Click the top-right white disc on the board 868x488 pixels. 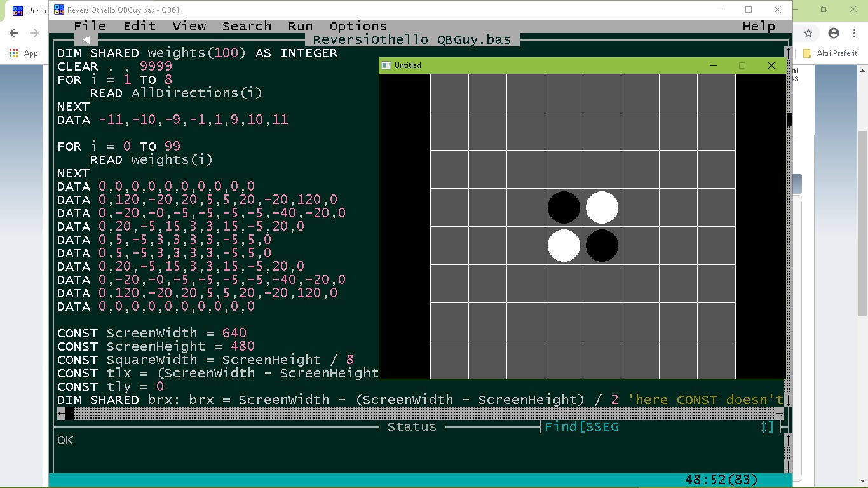602,208
